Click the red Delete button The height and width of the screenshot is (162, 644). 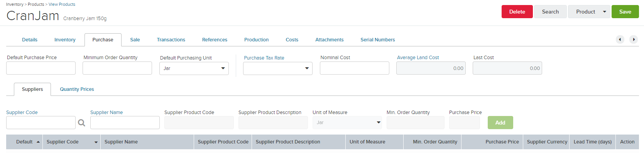click(517, 12)
